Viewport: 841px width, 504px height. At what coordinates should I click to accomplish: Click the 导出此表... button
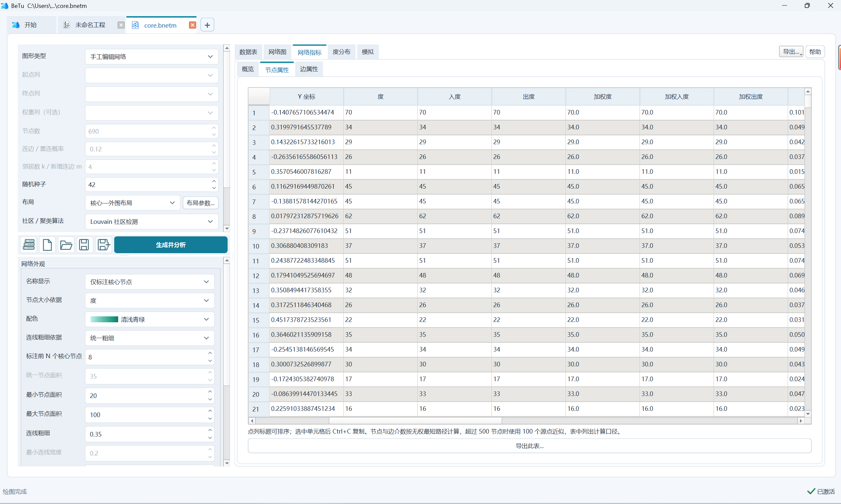point(529,446)
